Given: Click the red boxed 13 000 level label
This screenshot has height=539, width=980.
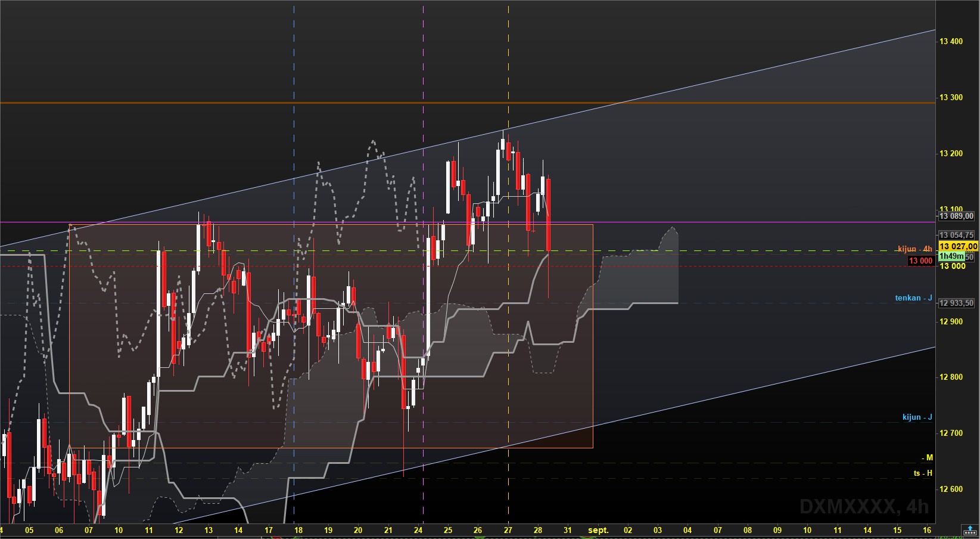Looking at the screenshot, I should pos(920,261).
